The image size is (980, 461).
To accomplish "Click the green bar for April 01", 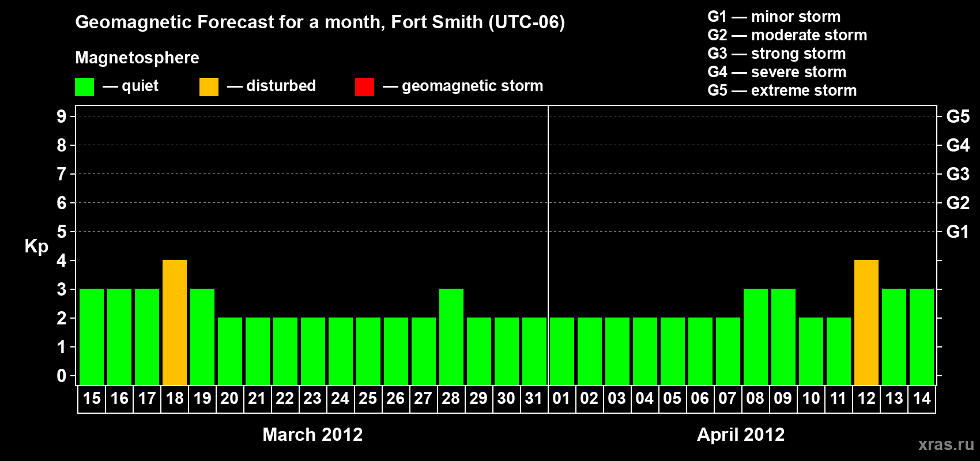I will (x=562, y=351).
